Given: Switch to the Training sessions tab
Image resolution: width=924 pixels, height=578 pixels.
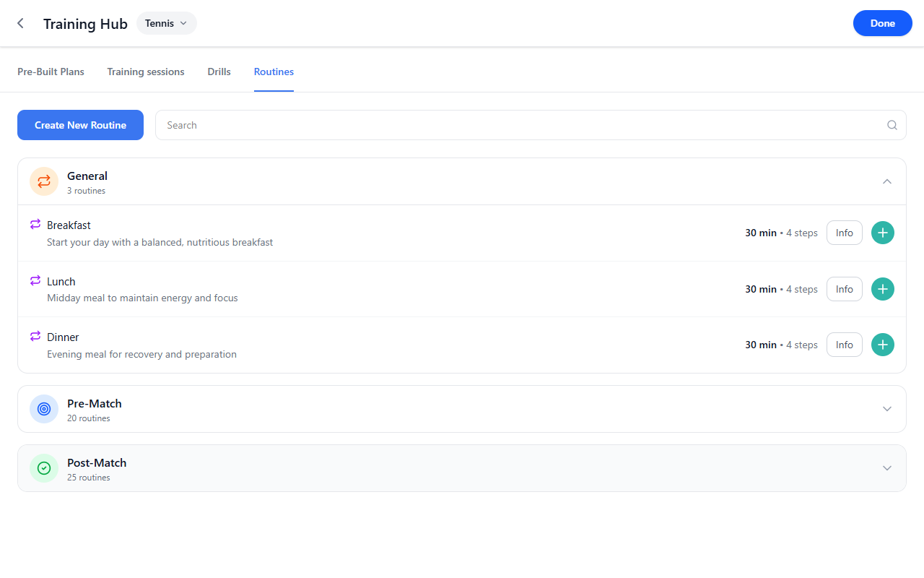Looking at the screenshot, I should coord(146,72).
